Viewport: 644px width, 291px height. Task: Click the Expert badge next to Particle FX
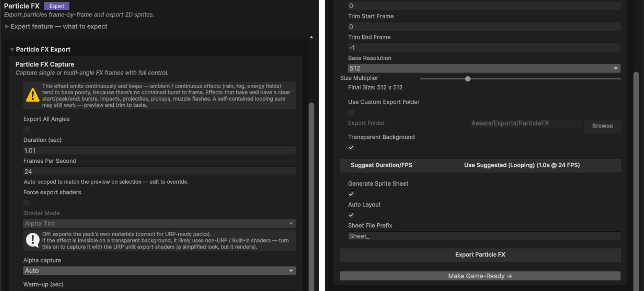(x=57, y=6)
